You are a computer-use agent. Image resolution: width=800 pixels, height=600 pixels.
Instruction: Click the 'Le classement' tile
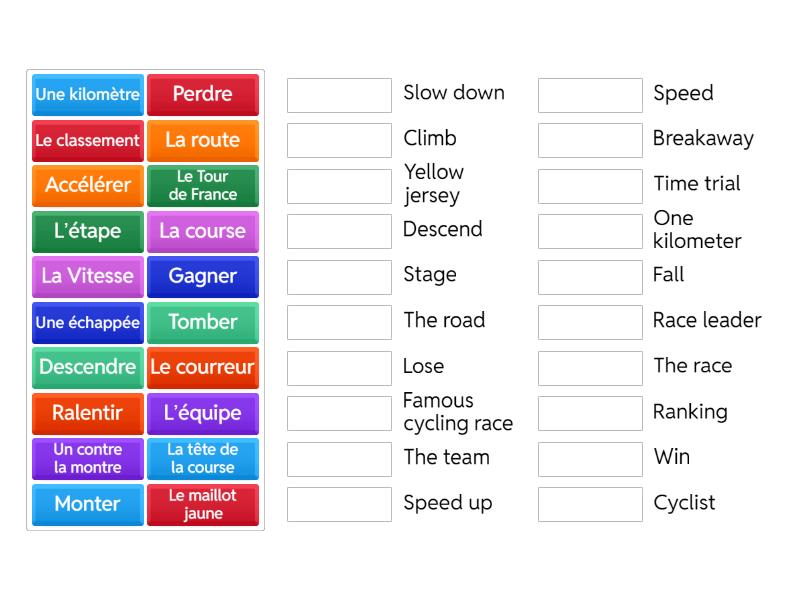(87, 141)
